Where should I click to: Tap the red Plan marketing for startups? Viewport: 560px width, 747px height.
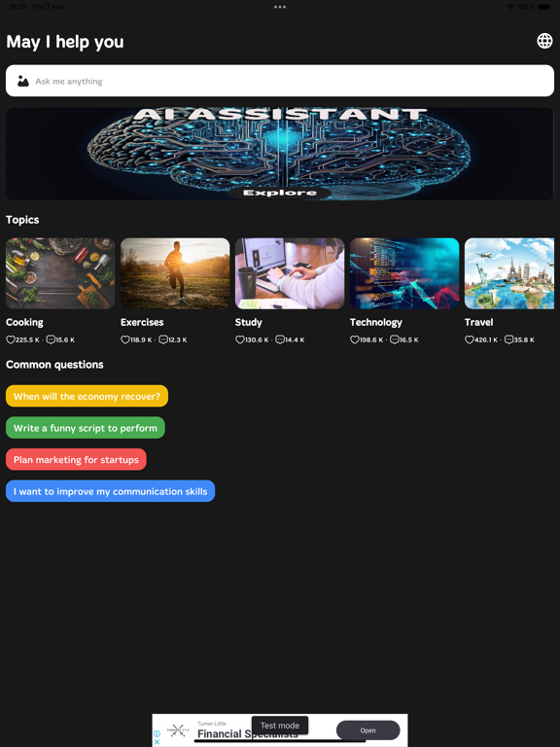point(76,459)
